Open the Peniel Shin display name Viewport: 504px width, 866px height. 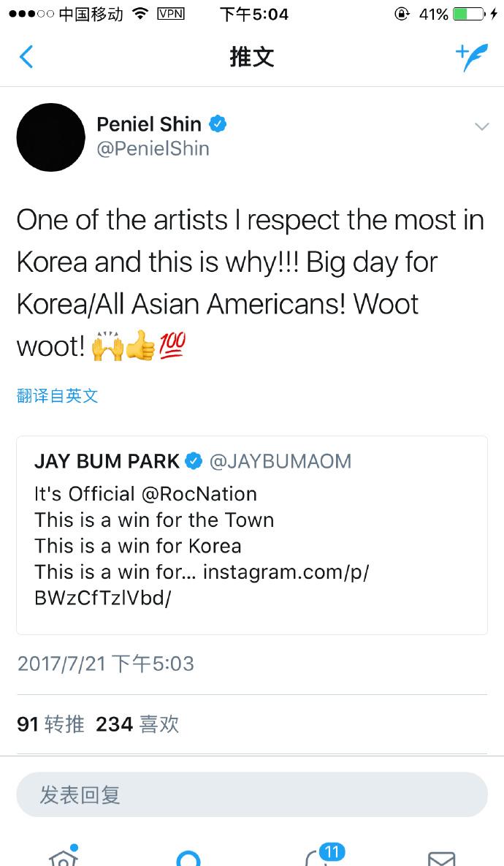[x=149, y=124]
